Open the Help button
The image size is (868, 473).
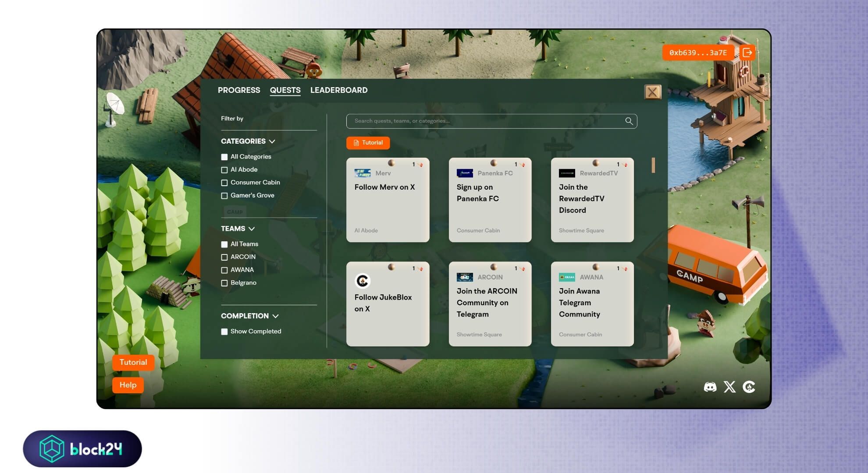coord(128,385)
